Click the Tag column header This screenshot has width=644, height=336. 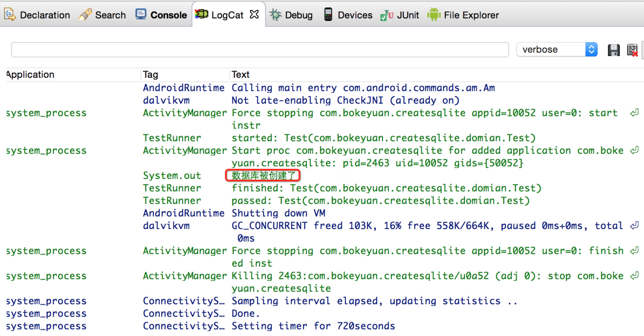(x=151, y=74)
